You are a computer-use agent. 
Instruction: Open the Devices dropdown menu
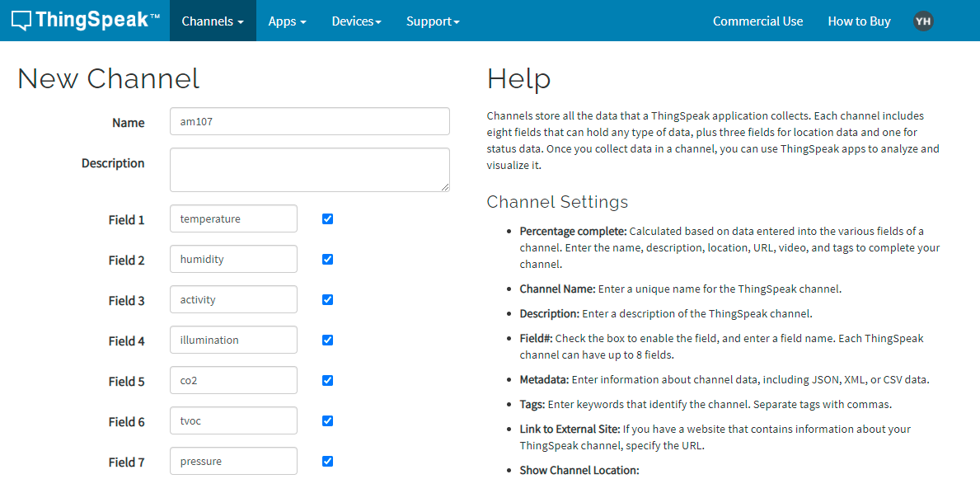point(356,21)
